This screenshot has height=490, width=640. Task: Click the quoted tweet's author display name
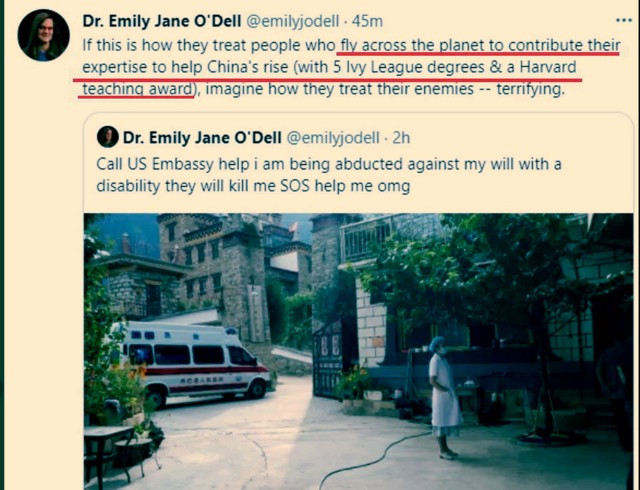[202, 138]
